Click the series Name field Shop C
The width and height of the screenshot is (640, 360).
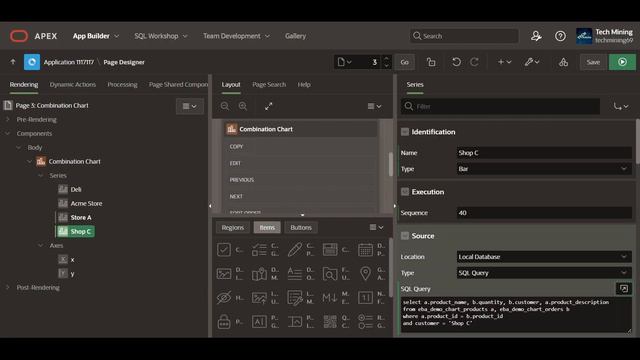[x=544, y=153]
